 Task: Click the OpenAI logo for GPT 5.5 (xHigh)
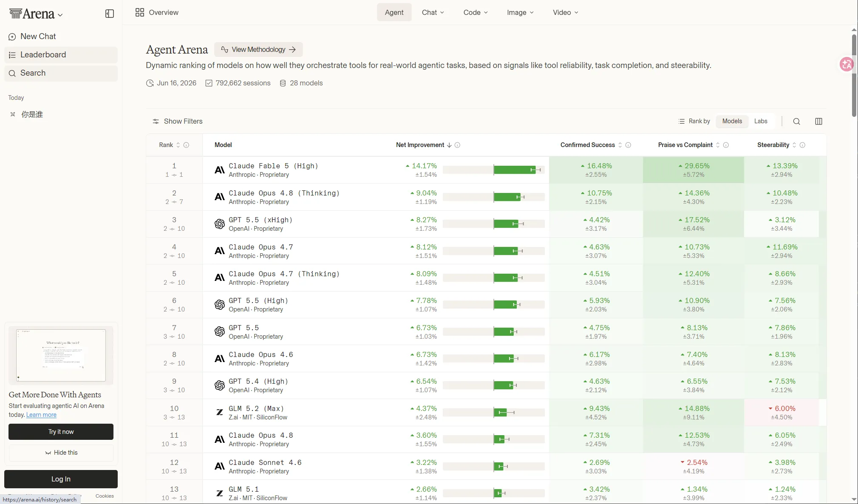click(219, 224)
